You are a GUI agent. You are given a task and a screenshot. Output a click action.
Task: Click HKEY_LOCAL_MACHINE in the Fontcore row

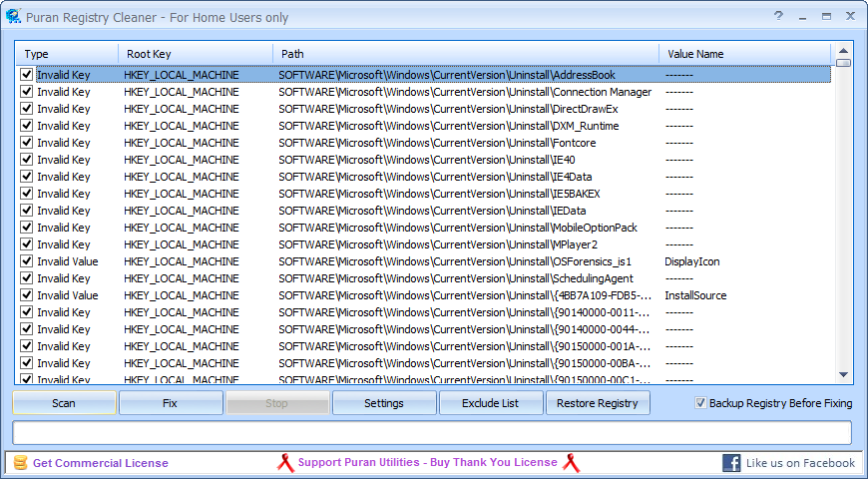182,143
